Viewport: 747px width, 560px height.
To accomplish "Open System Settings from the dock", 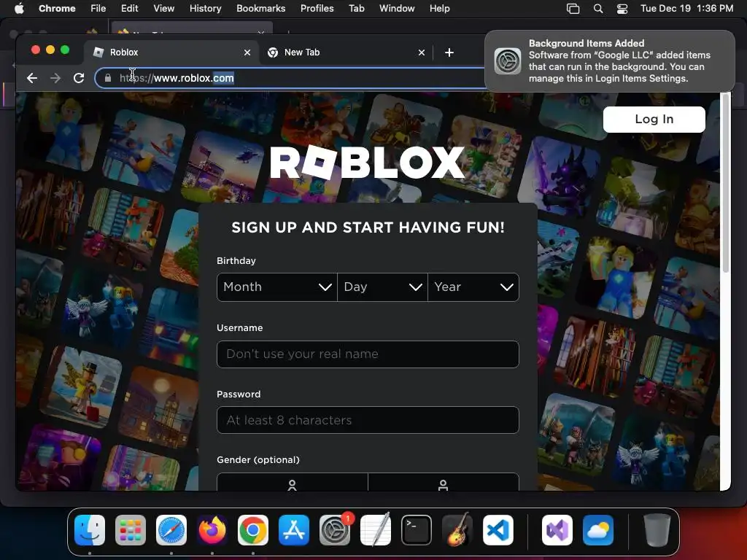I will pyautogui.click(x=335, y=530).
